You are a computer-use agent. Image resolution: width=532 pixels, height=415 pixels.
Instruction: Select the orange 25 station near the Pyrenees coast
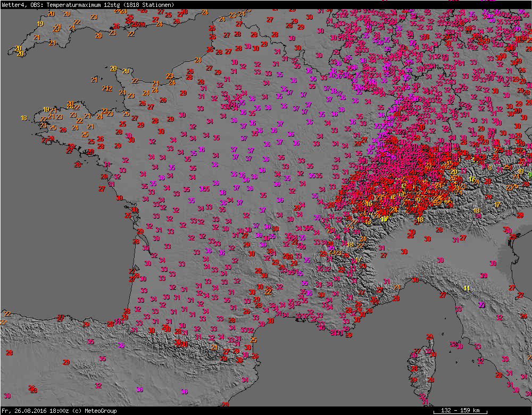pyautogui.click(x=253, y=339)
